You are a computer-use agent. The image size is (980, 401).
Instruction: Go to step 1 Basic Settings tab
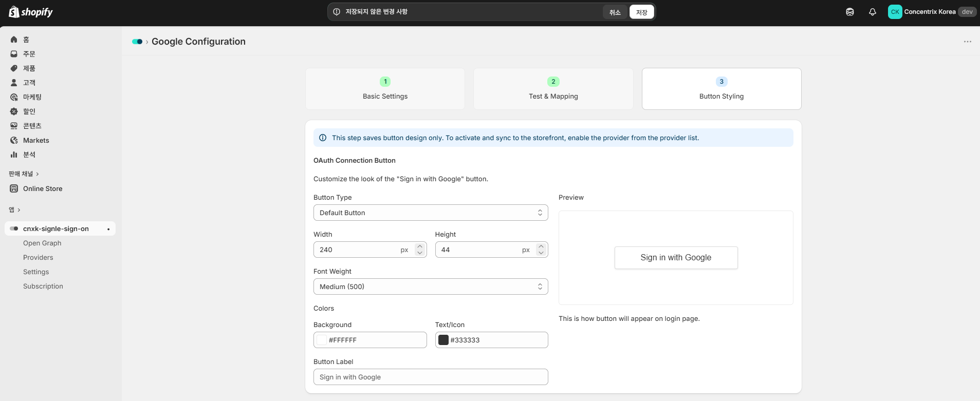click(x=385, y=89)
